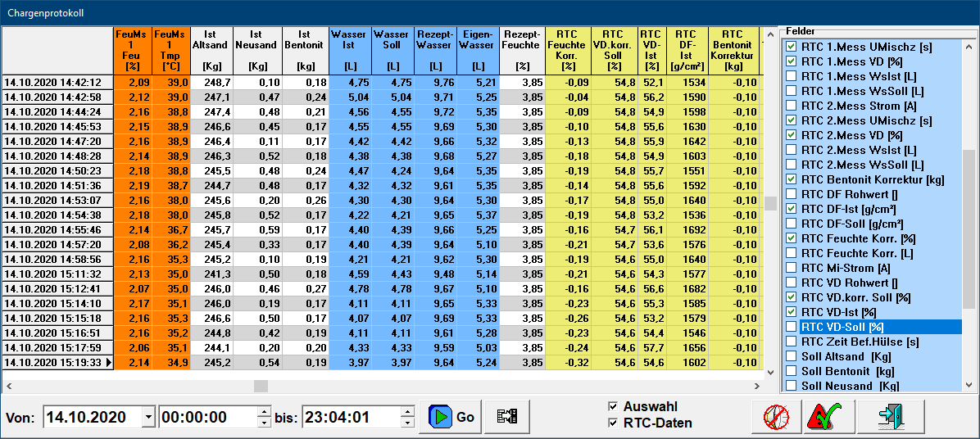Enable the RTC VD-Soll [%] field checkbox
Image resolution: width=980 pixels, height=439 pixels.
pyautogui.click(x=791, y=328)
